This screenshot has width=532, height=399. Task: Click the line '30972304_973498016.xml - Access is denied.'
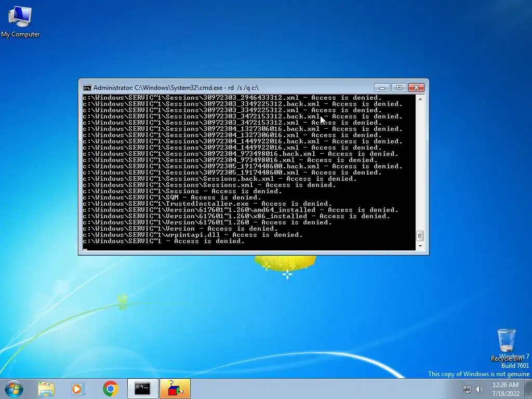coord(230,160)
